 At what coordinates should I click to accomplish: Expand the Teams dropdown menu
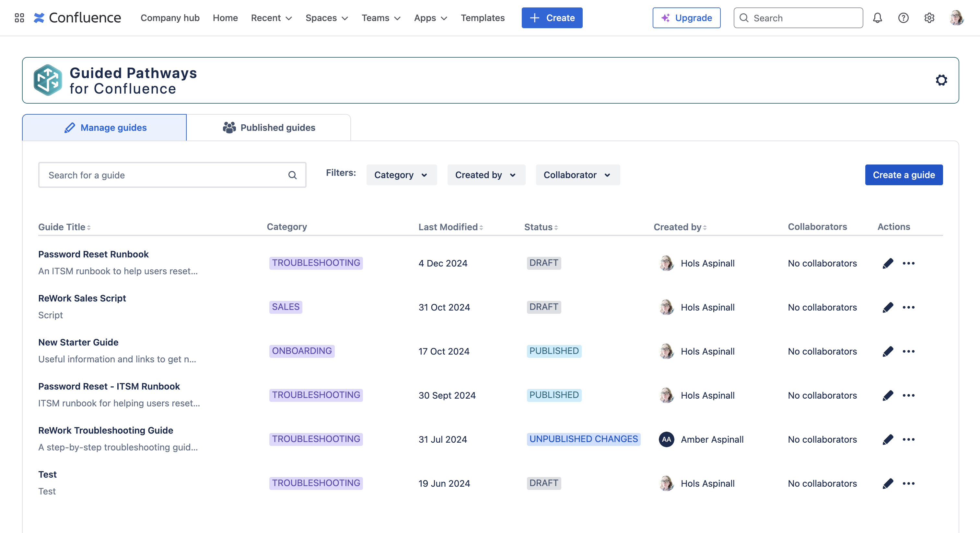381,18
